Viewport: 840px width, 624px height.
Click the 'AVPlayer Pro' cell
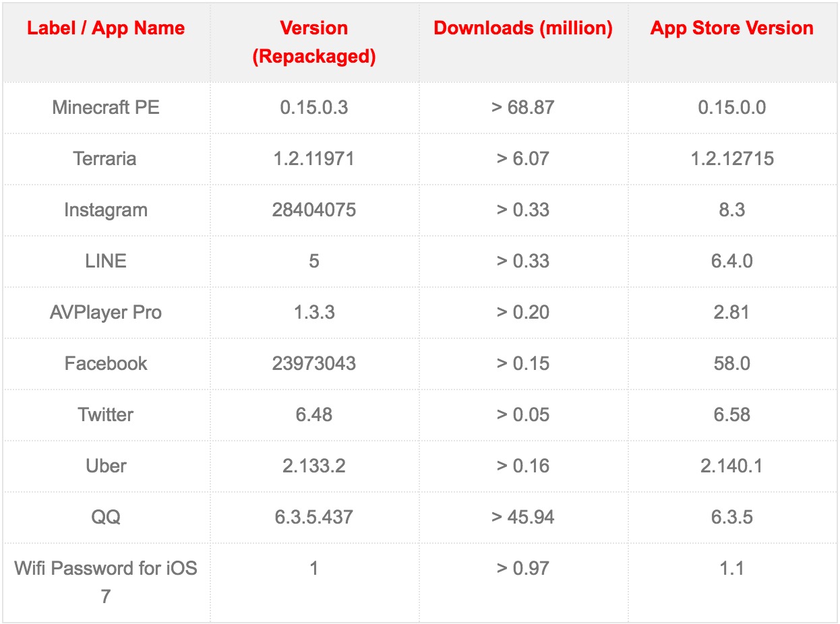(106, 312)
